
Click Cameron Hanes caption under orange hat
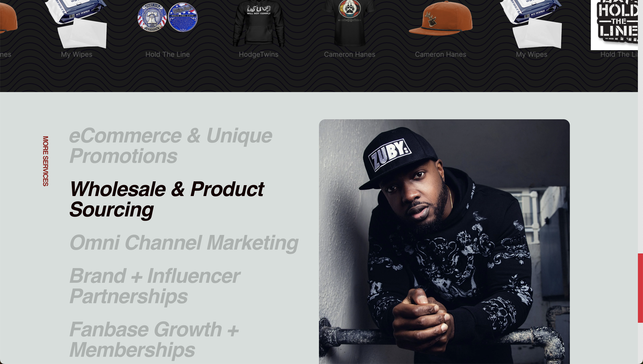tap(441, 54)
